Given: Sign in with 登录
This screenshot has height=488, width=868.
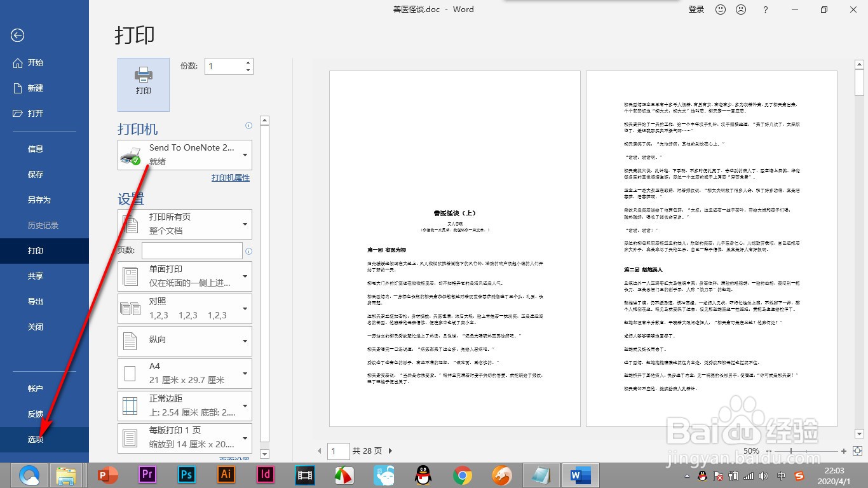Looking at the screenshot, I should (x=696, y=10).
